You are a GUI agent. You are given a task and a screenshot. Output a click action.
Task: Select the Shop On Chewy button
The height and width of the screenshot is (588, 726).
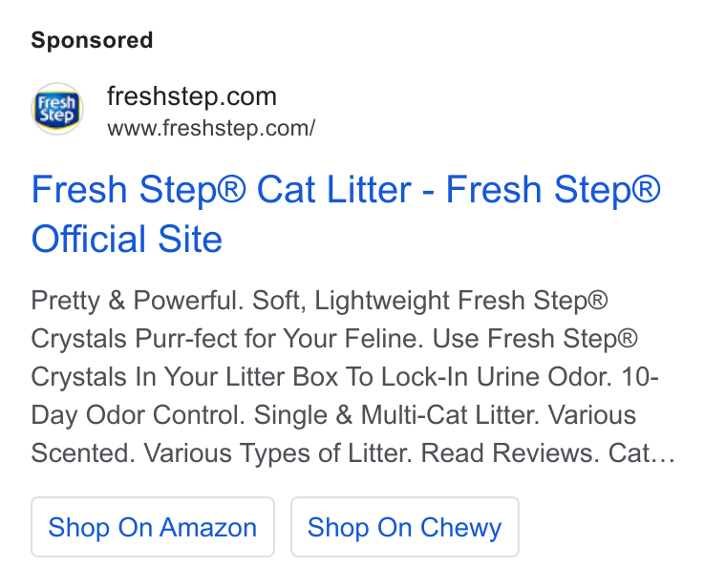[x=405, y=527]
